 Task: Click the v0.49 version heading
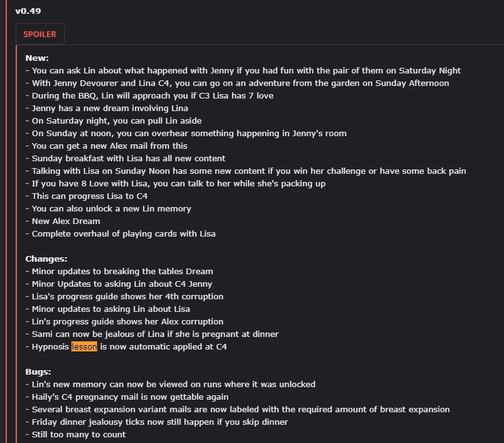coord(28,11)
